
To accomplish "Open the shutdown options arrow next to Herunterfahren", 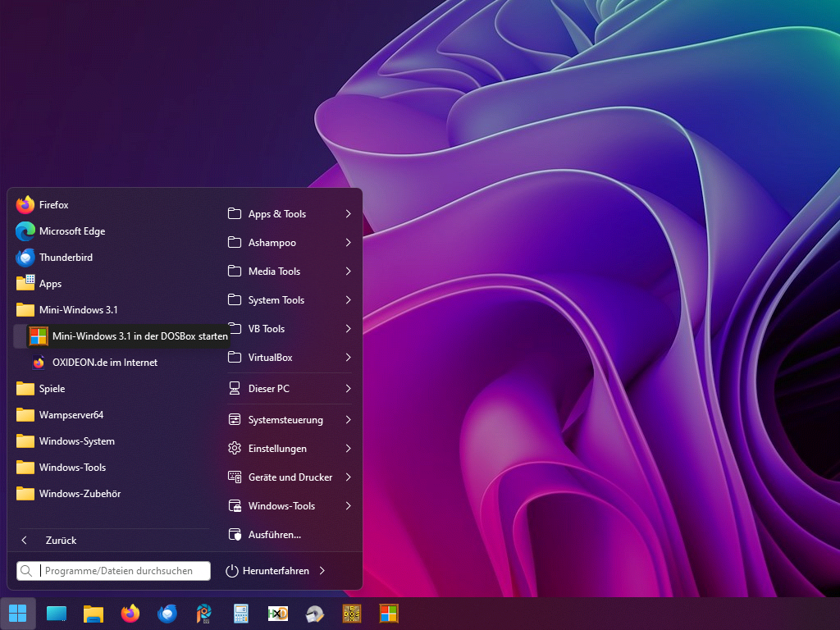I will pyautogui.click(x=322, y=571).
